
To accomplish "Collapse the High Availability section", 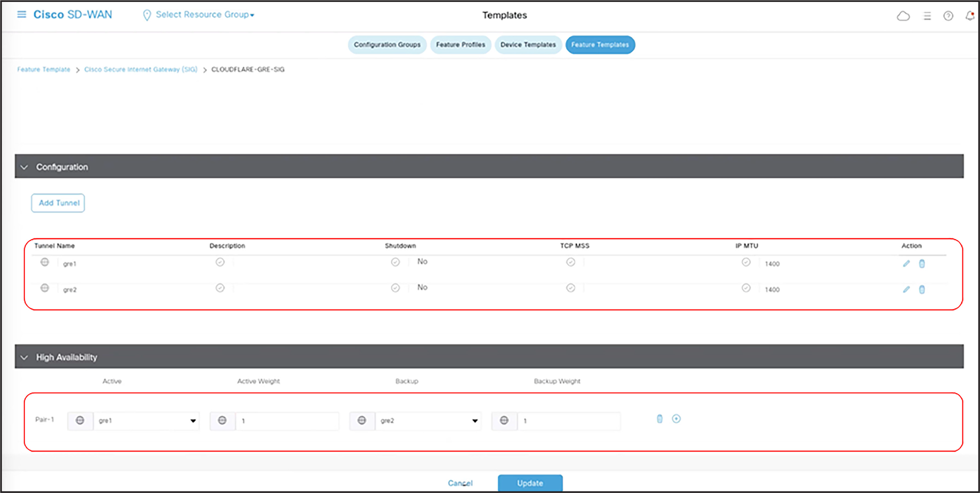I will click(24, 357).
